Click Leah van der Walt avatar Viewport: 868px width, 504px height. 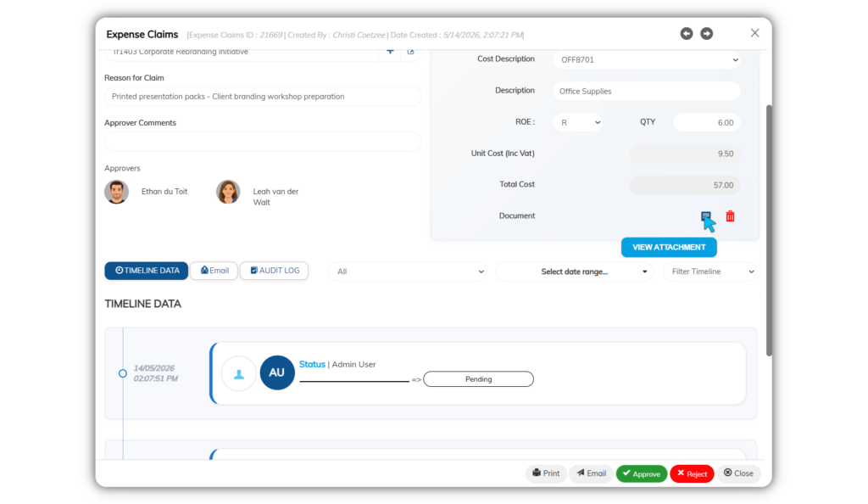click(x=228, y=192)
